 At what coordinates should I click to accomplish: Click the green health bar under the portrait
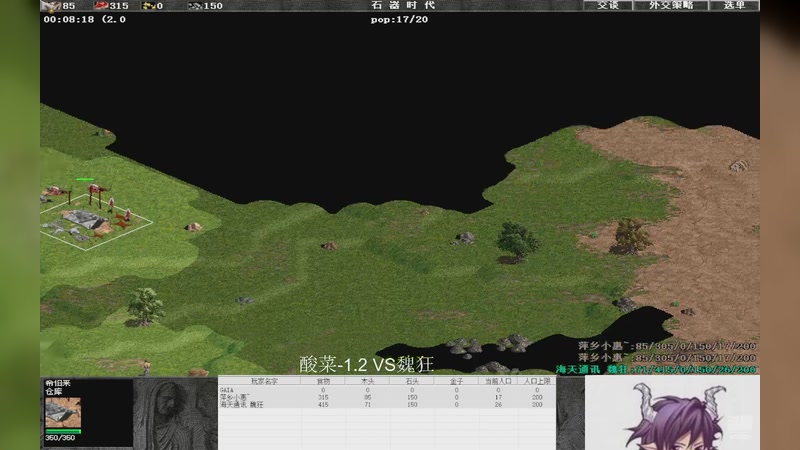63,431
